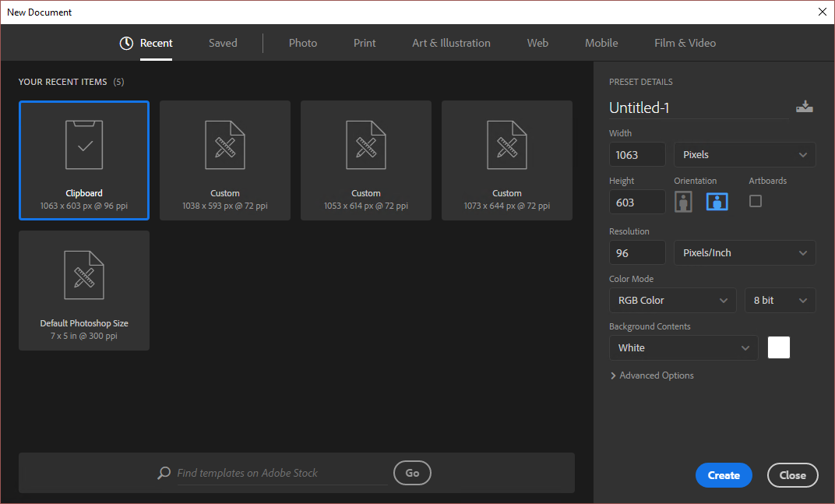Open the White background contents dropdown
Screen dimensions: 835x504
point(684,348)
